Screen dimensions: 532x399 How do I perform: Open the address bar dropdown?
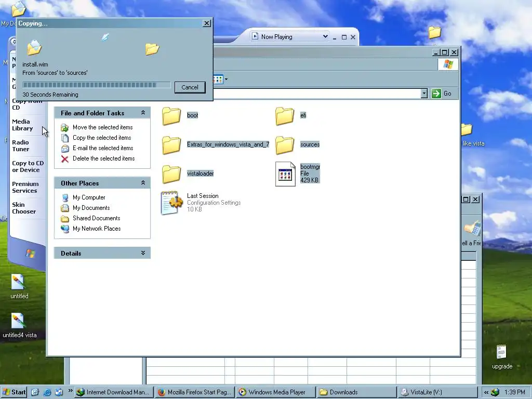point(424,94)
